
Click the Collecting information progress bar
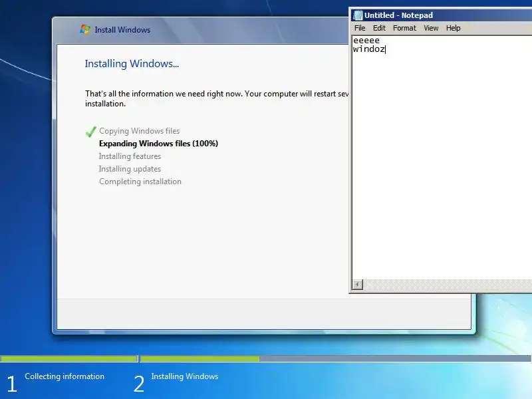pyautogui.click(x=69, y=358)
